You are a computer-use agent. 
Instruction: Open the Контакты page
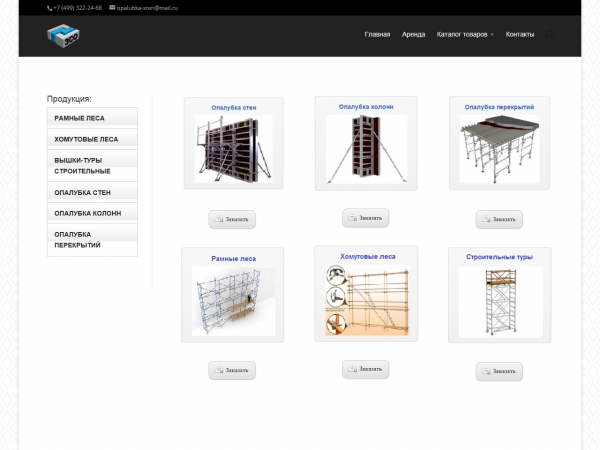pos(520,34)
